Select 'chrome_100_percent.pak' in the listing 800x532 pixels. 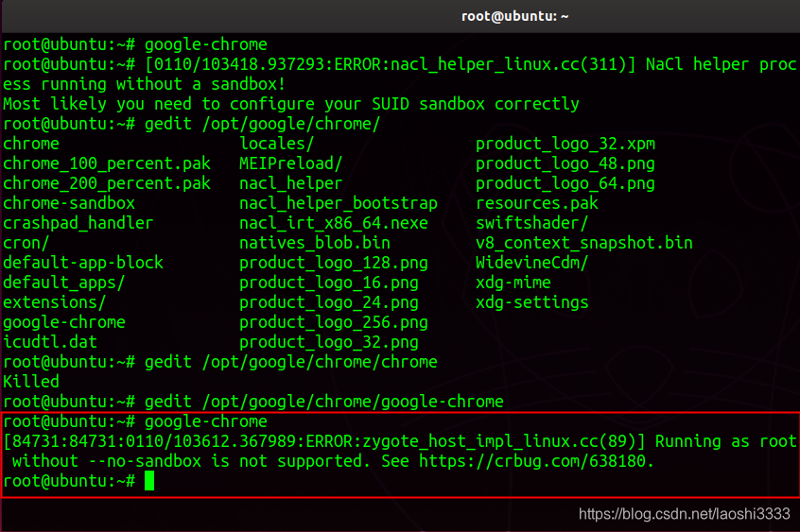pos(107,163)
